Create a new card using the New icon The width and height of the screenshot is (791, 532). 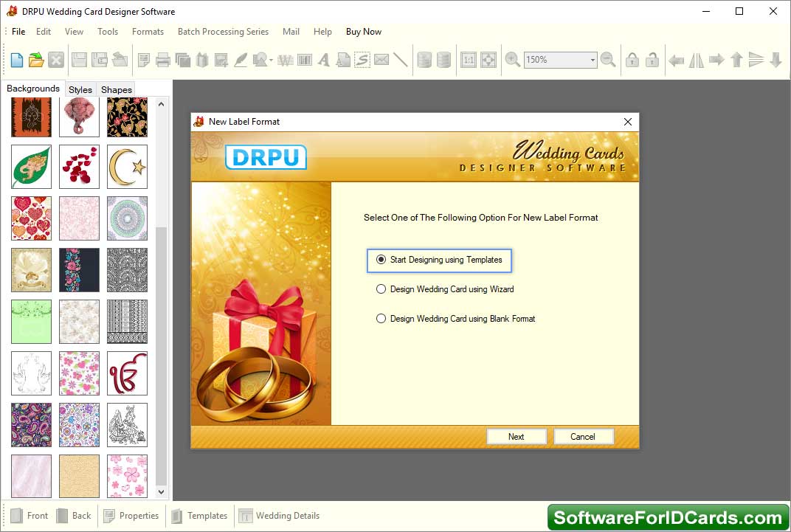pos(16,60)
